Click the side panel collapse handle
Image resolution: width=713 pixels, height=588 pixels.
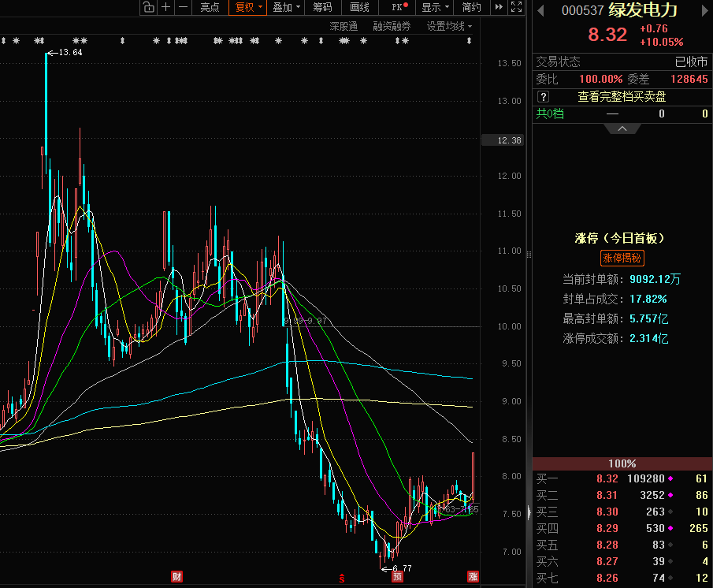point(529,513)
